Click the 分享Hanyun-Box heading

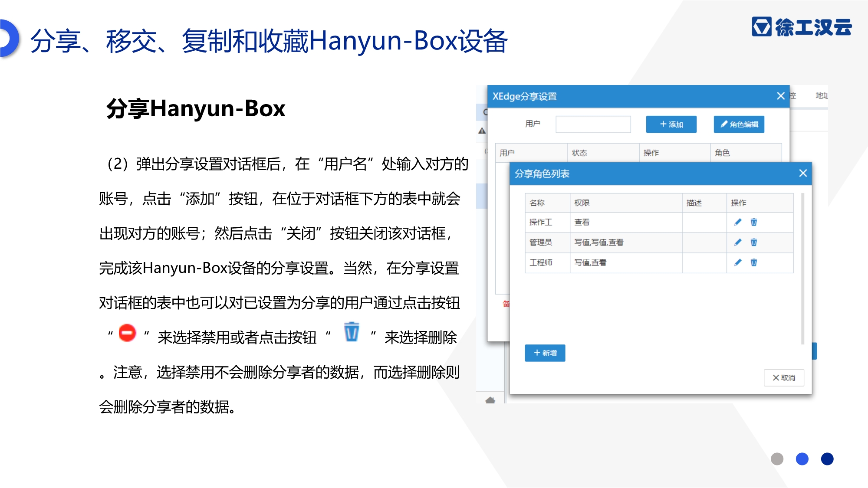tap(196, 108)
